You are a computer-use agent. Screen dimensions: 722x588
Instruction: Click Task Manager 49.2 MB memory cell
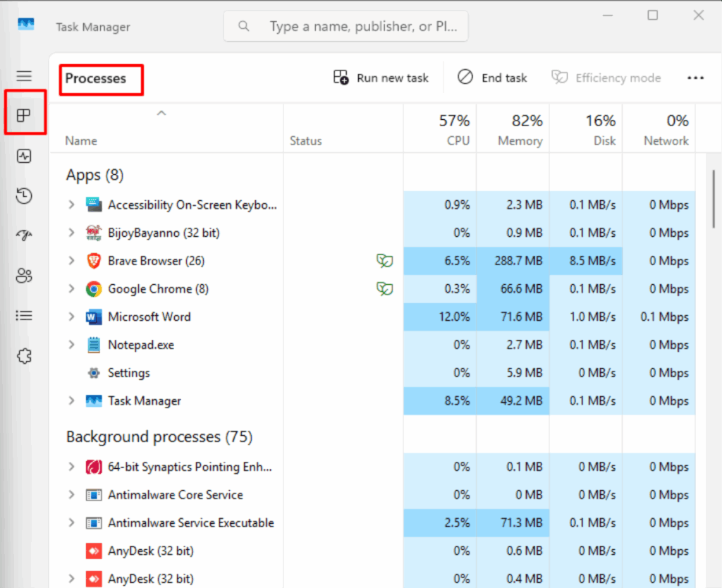click(x=513, y=401)
